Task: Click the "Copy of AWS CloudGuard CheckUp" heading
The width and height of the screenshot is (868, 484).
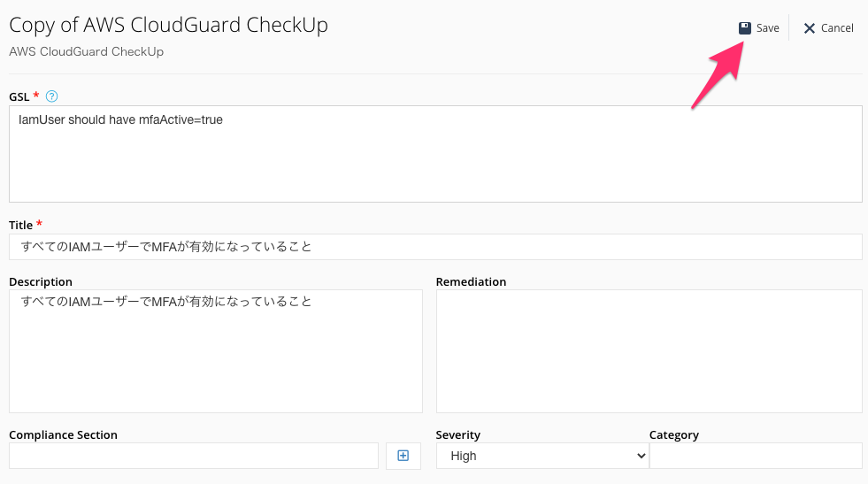Action: (168, 25)
